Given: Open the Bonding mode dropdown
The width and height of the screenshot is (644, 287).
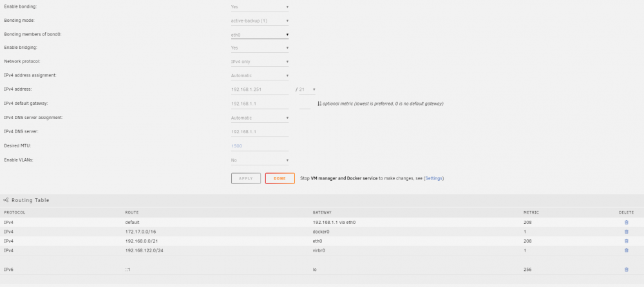Looking at the screenshot, I should [x=260, y=21].
